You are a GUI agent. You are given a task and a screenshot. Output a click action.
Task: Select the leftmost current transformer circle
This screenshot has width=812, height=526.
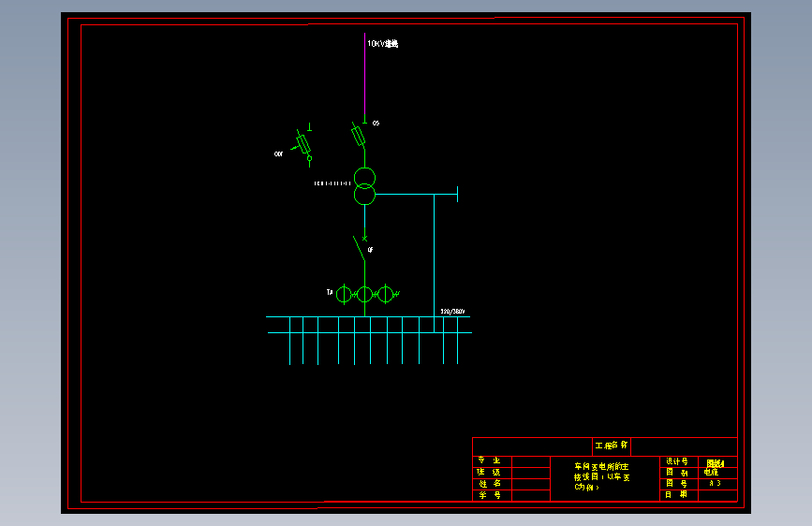pyautogui.click(x=344, y=295)
